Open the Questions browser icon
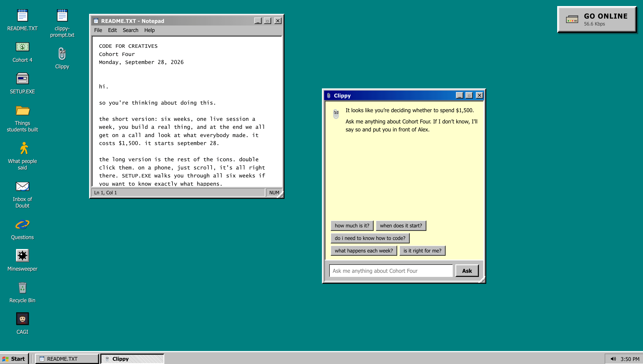 point(22,230)
